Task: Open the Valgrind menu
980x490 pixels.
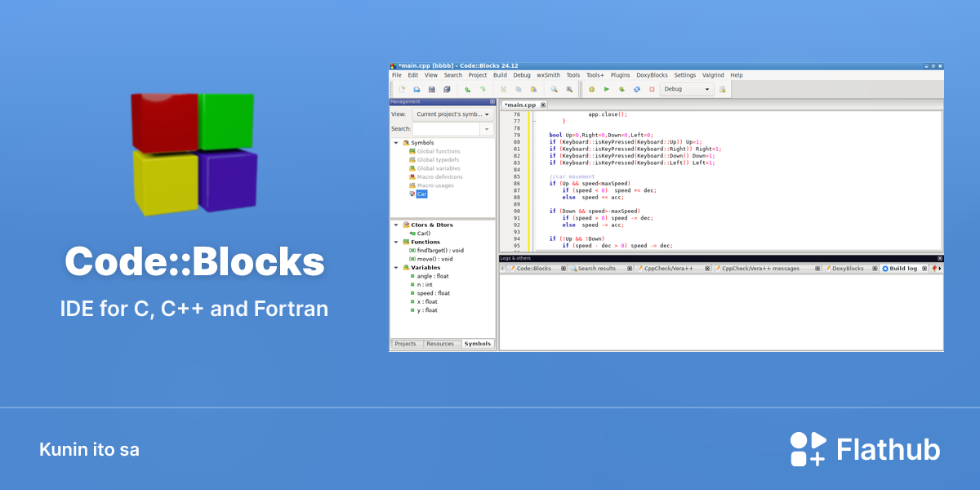Action: click(713, 75)
